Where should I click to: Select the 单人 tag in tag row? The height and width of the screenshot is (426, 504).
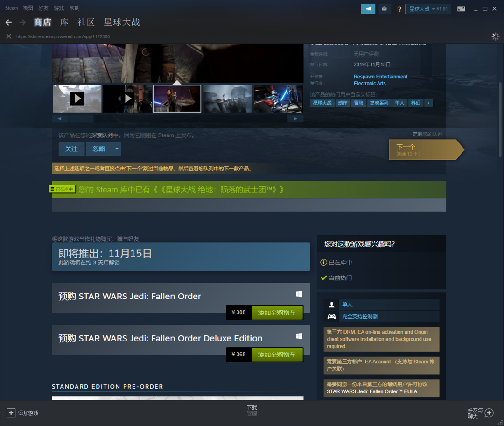tap(399, 103)
